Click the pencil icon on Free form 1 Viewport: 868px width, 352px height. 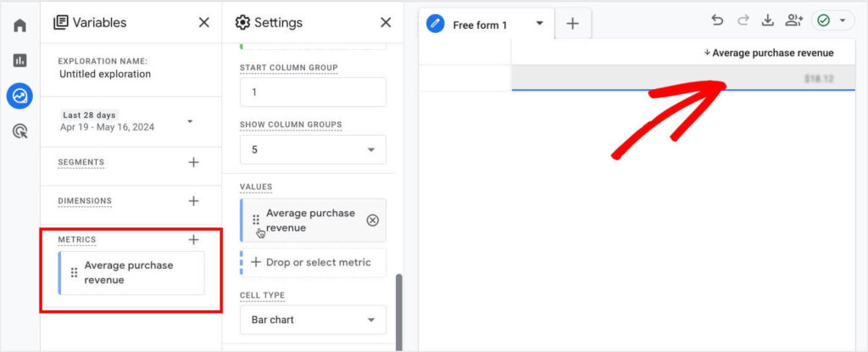pos(436,24)
